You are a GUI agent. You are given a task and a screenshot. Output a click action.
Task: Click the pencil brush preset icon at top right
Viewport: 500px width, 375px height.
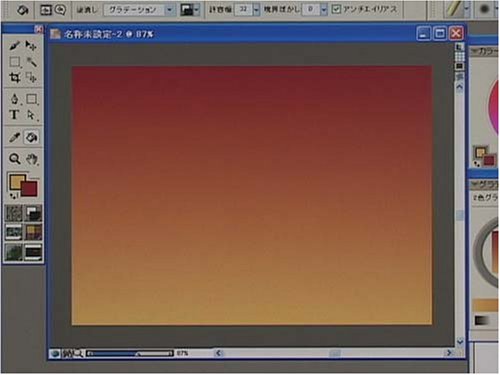(x=454, y=9)
